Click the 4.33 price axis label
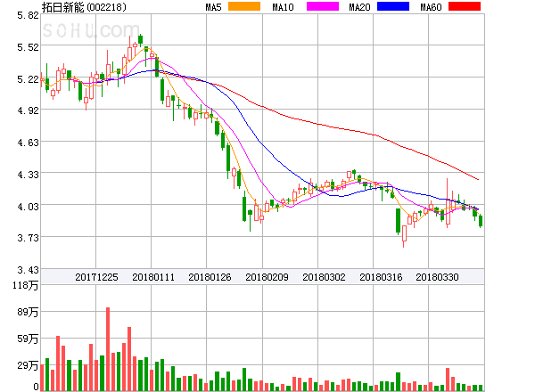The width and height of the screenshot is (535, 392). [28, 175]
